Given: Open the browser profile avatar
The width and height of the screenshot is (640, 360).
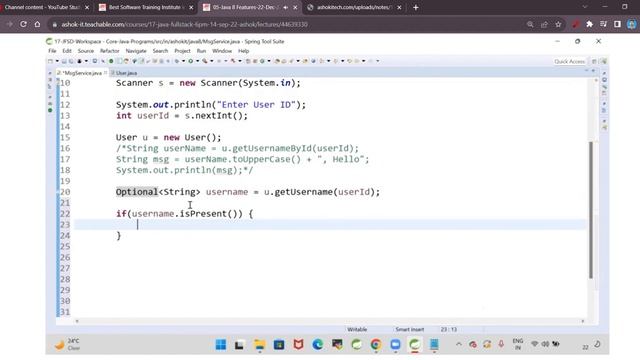Looking at the screenshot, I should point(631,24).
